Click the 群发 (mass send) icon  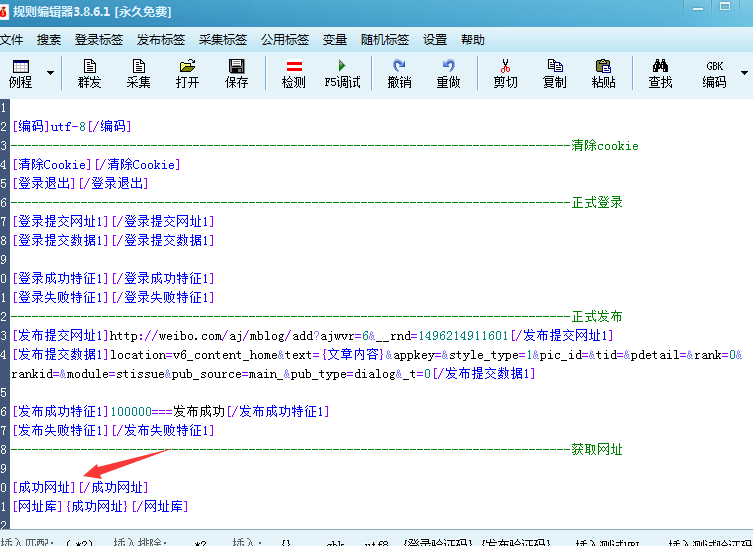[90, 73]
